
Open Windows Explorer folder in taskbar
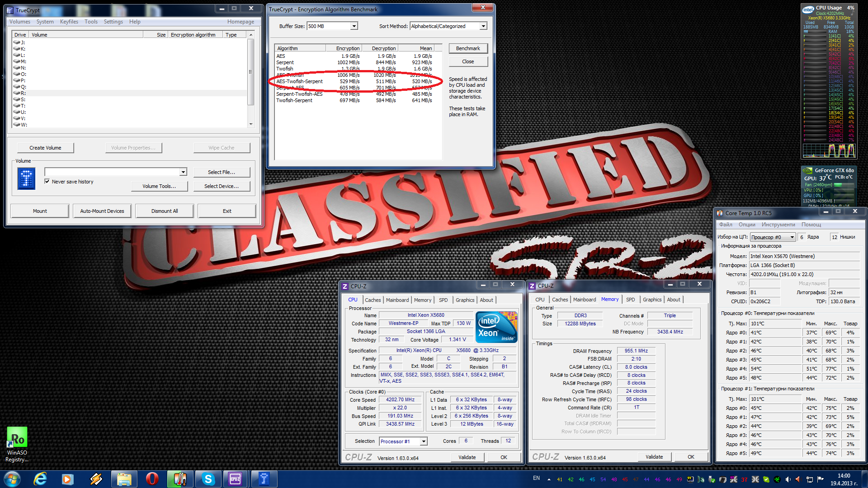point(124,479)
